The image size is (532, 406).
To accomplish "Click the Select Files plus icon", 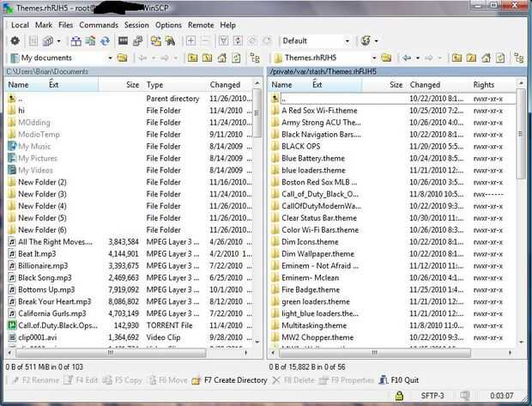I will [190, 41].
